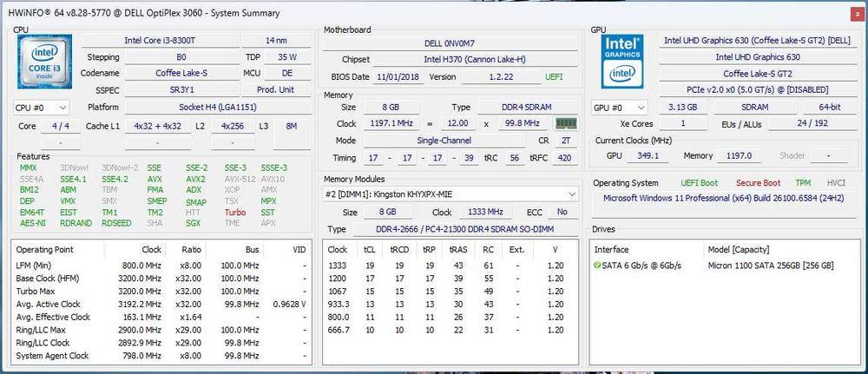Viewport: 868px width, 374px height.
Task: Select the 933.3 clock timing row
Action: click(450, 305)
